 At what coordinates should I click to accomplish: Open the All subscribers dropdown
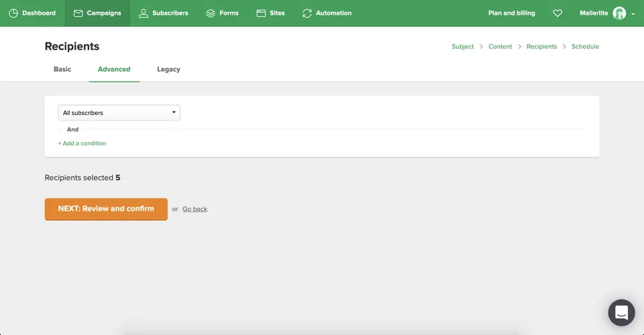coord(119,113)
